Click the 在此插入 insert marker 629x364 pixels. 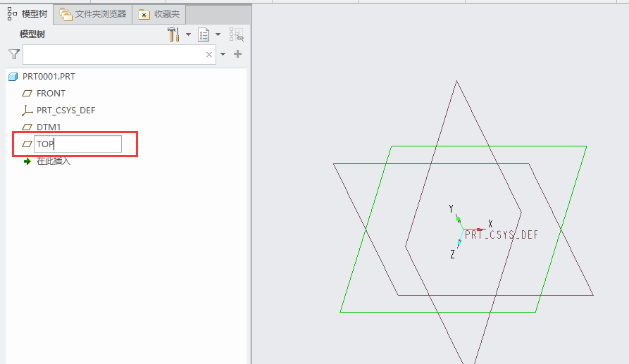(54, 161)
